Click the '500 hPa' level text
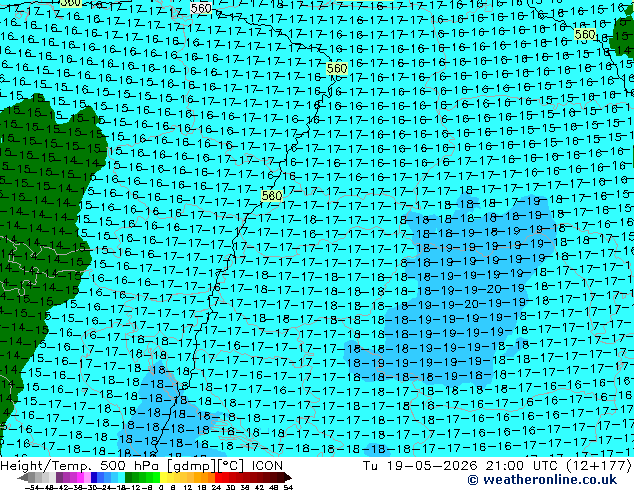 pos(130,466)
